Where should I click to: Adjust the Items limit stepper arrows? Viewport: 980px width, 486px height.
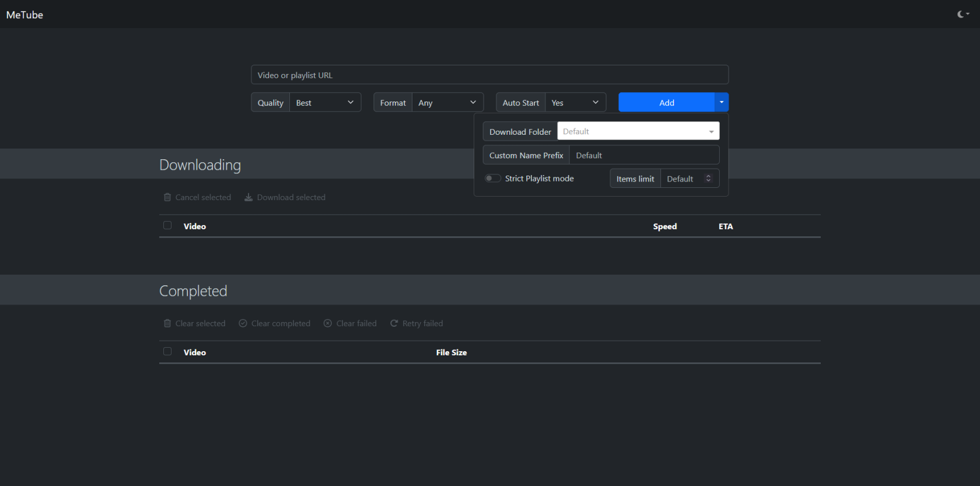[x=708, y=179]
